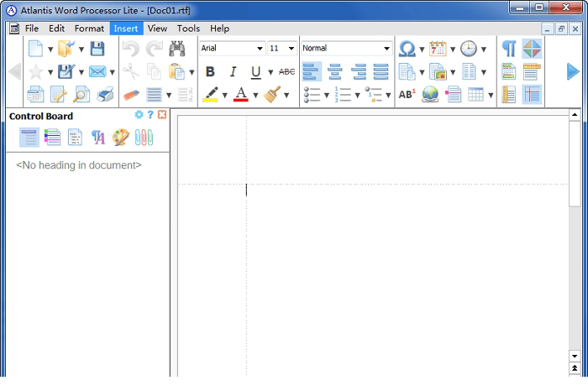
Task: Save the document with the floppy icon
Action: 97,49
